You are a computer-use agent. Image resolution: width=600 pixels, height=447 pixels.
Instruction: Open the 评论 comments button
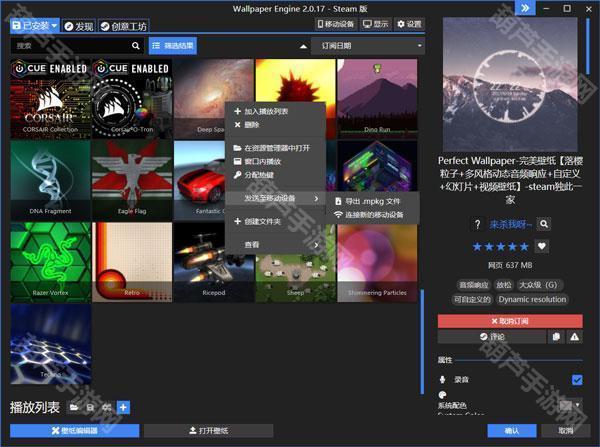(492, 337)
